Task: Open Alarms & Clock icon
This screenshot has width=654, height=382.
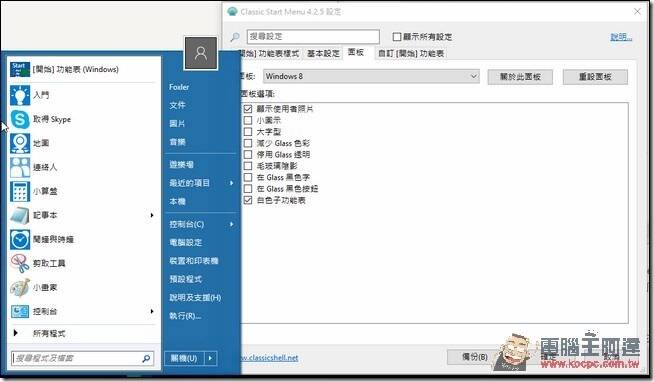Action: click(x=20, y=239)
